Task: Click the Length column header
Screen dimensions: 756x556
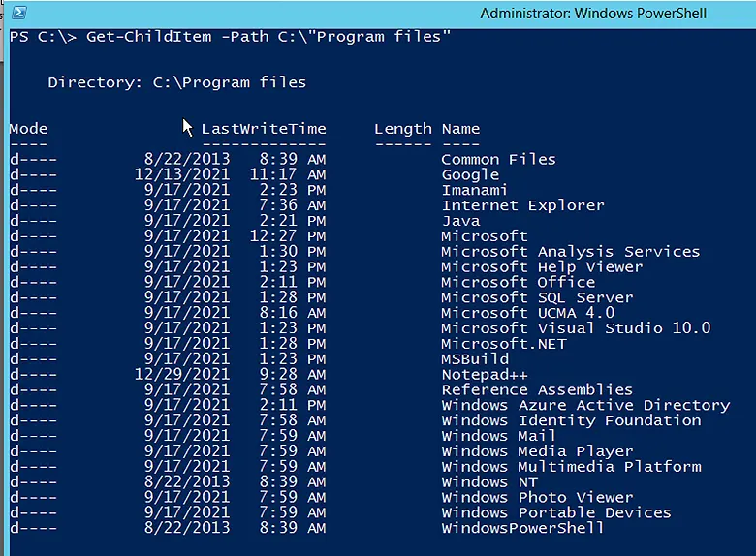Action: click(x=403, y=129)
